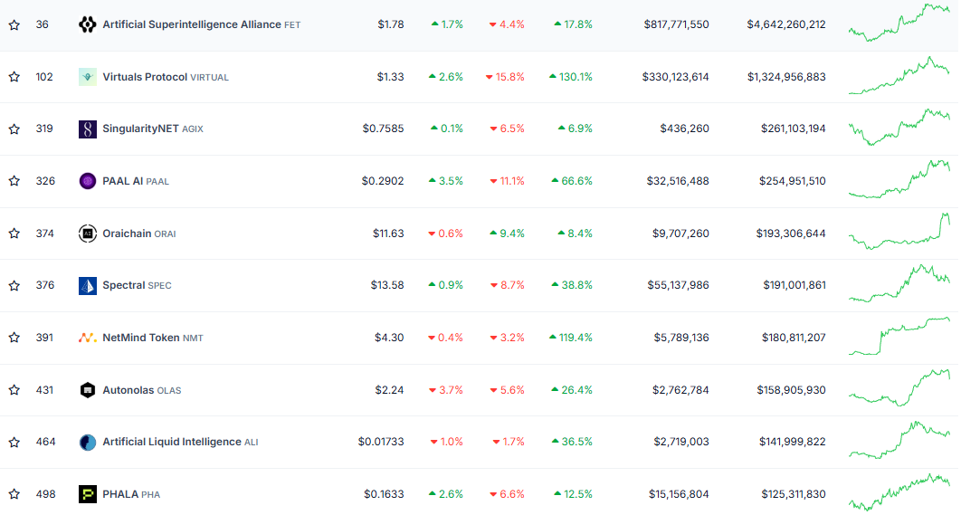Open Artificial Liquid Intelligence coin page

click(x=180, y=442)
